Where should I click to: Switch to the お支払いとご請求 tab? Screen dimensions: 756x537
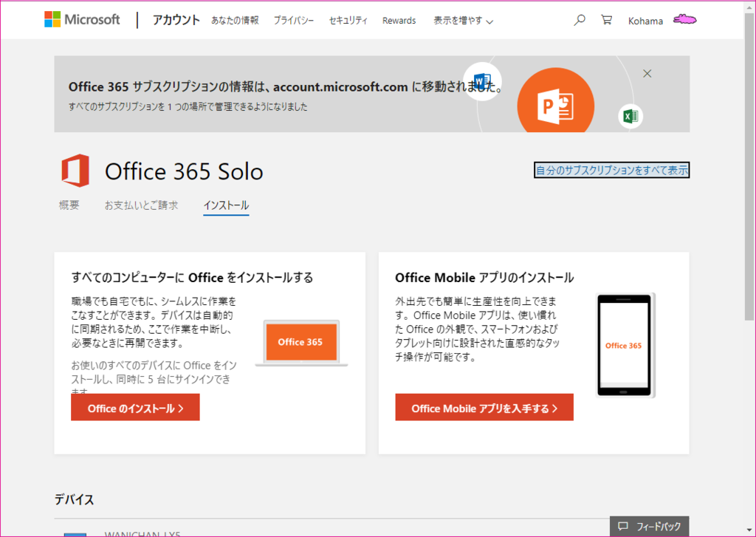pos(141,205)
